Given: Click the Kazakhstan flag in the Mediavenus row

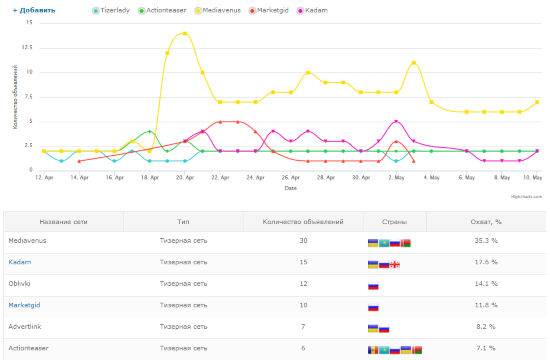Looking at the screenshot, I should (x=384, y=243).
